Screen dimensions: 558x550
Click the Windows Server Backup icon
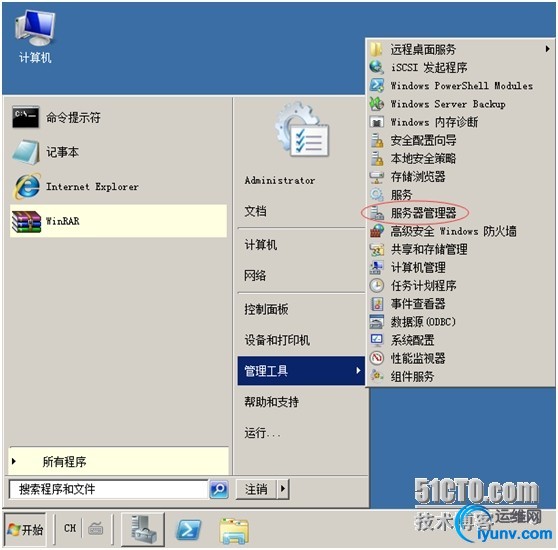point(376,104)
